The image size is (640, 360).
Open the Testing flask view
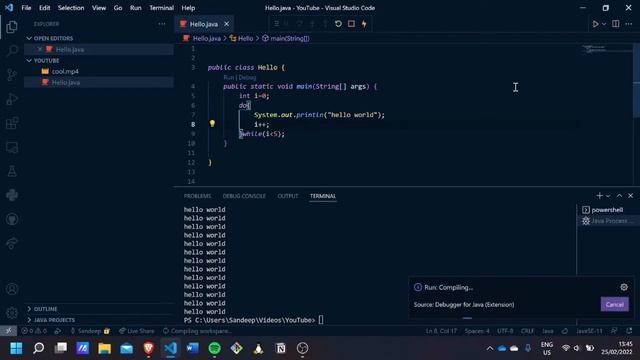(12, 171)
